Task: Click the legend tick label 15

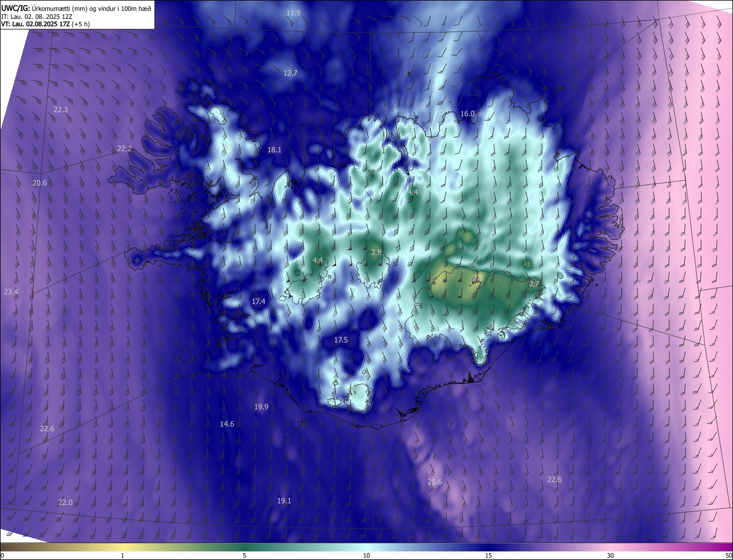Action: (488, 555)
